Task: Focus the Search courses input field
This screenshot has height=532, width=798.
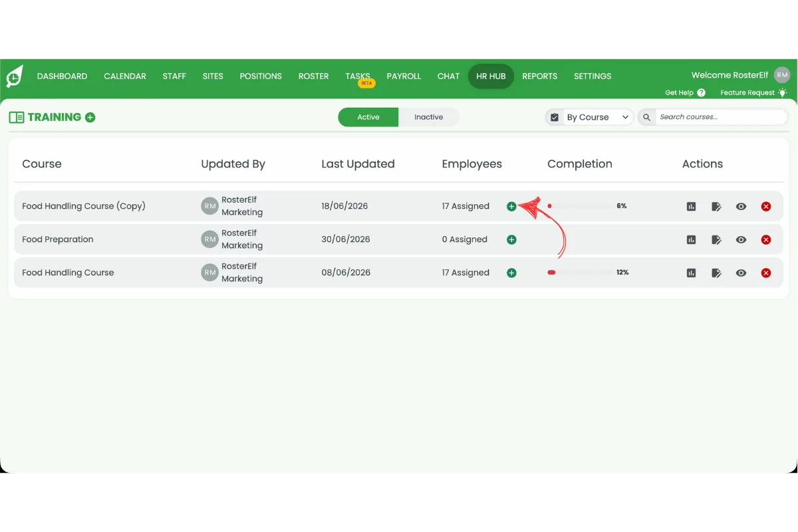Action: click(722, 117)
